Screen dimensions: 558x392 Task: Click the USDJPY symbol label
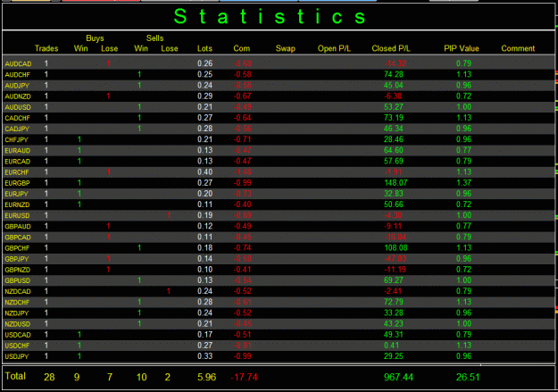pyautogui.click(x=16, y=357)
